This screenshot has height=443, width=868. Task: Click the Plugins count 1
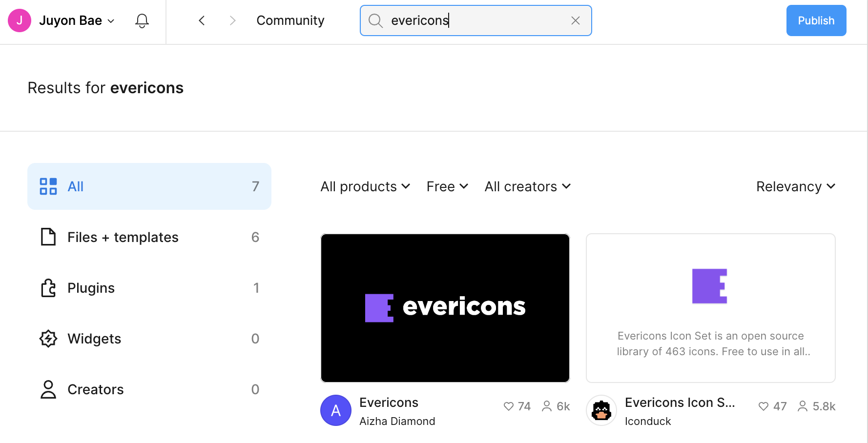(256, 288)
